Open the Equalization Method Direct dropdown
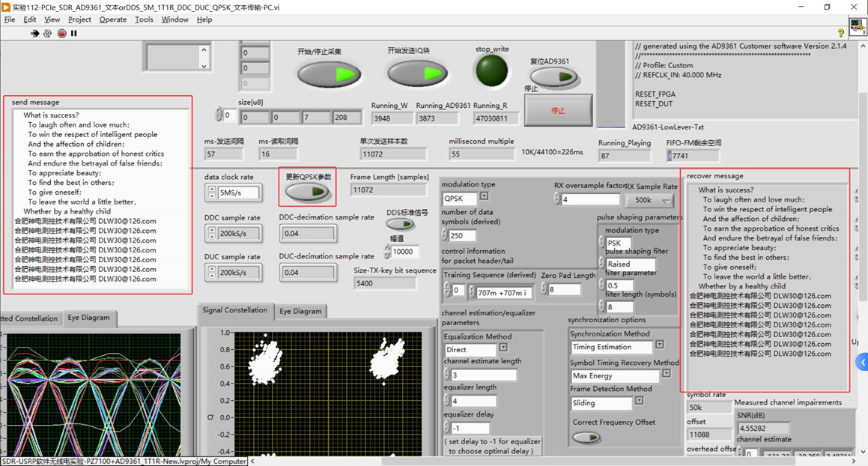 tap(503, 348)
